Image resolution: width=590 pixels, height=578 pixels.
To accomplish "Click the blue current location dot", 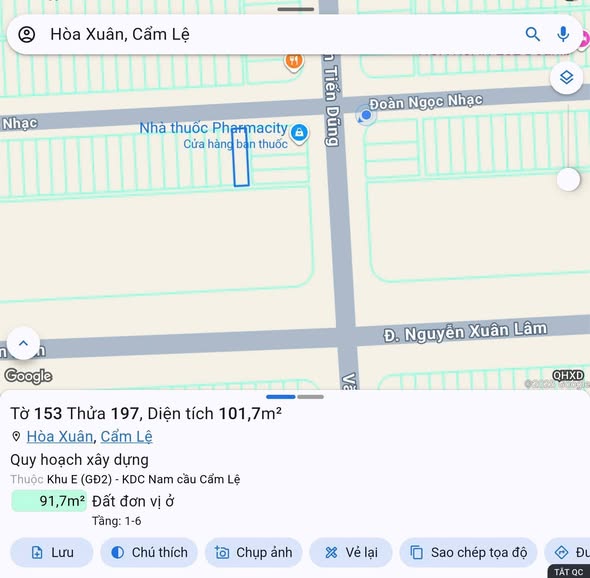I will coord(366,115).
